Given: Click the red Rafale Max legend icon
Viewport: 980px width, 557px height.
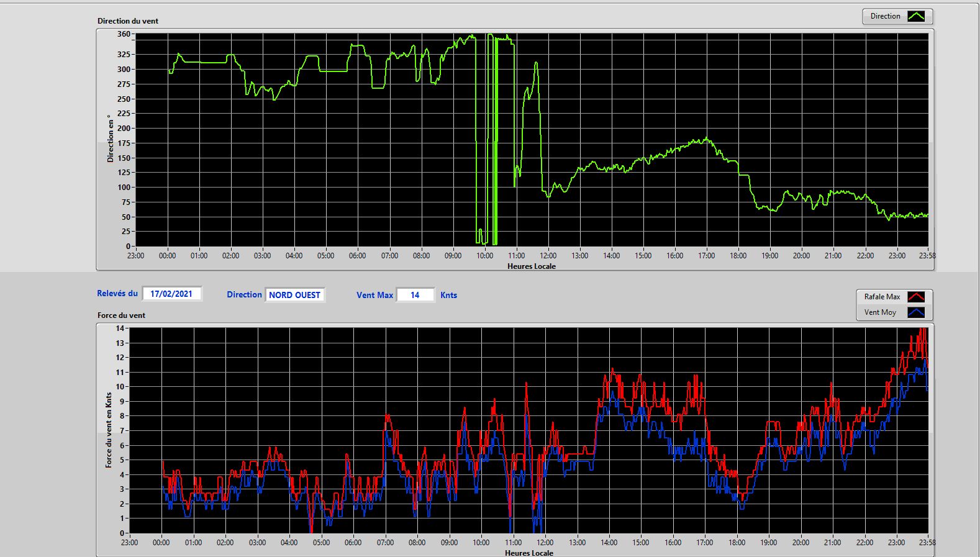Looking at the screenshot, I should click(916, 297).
